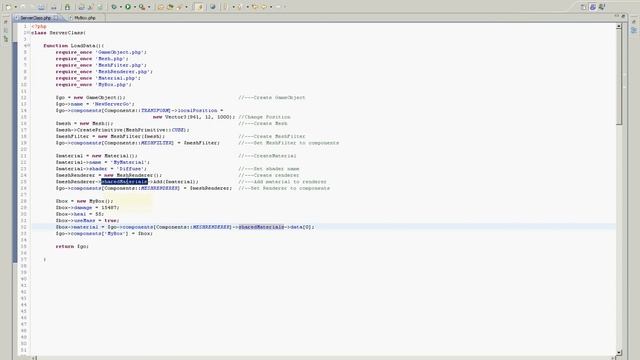Click the selected sharedMaterials text on line 25
This screenshot has height=360, width=640.
tap(124, 182)
